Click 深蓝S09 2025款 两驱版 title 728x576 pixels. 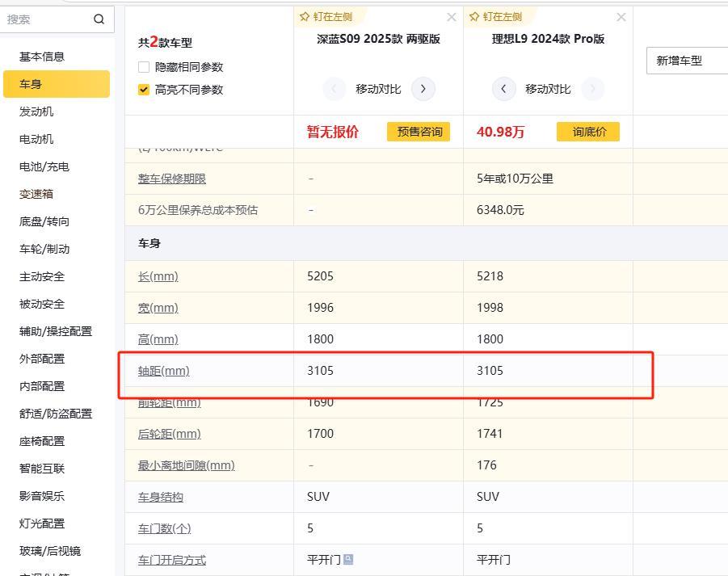(378, 39)
